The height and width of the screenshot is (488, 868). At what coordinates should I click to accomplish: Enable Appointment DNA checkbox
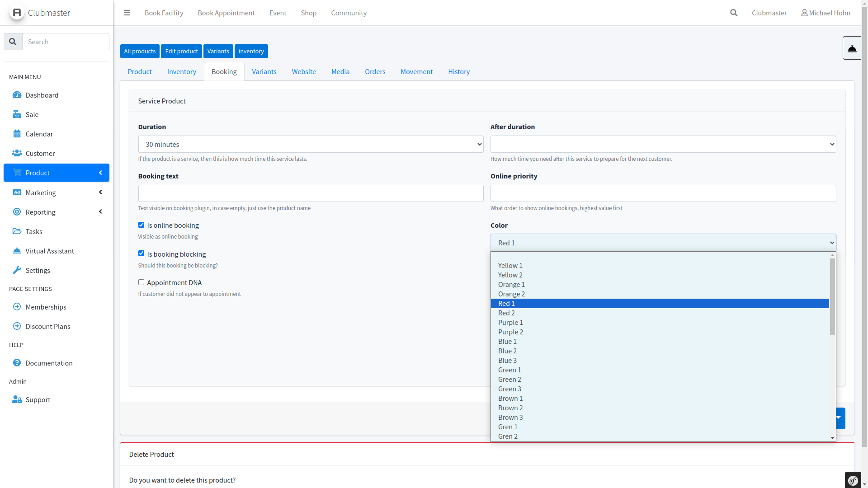pyautogui.click(x=141, y=282)
